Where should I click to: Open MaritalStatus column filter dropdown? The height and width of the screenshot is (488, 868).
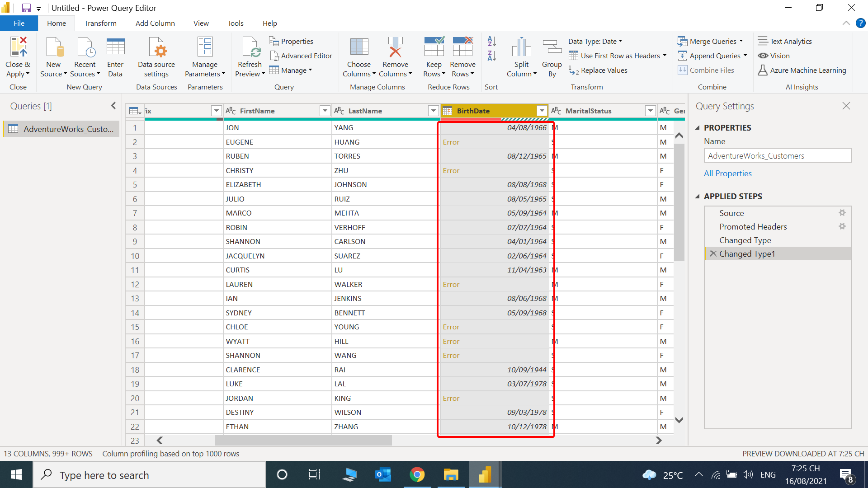(650, 111)
